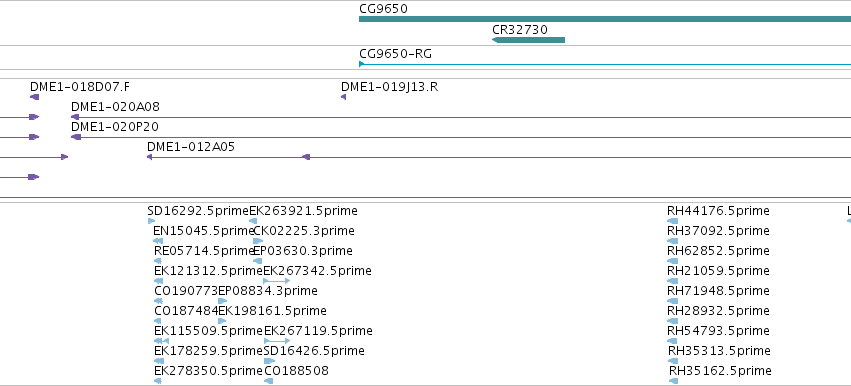The image size is (851, 386).
Task: Open the CG9650-RG transcript label
Action: point(396,54)
